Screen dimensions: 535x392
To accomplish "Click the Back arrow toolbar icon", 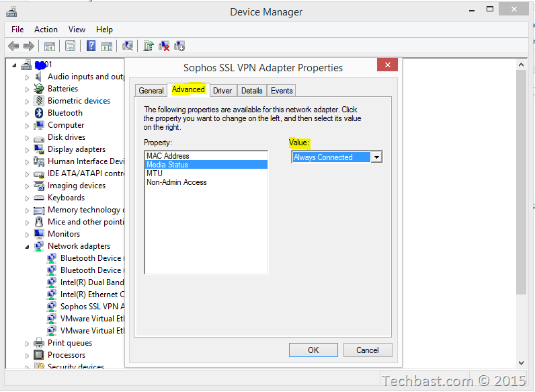I will tap(13, 46).
